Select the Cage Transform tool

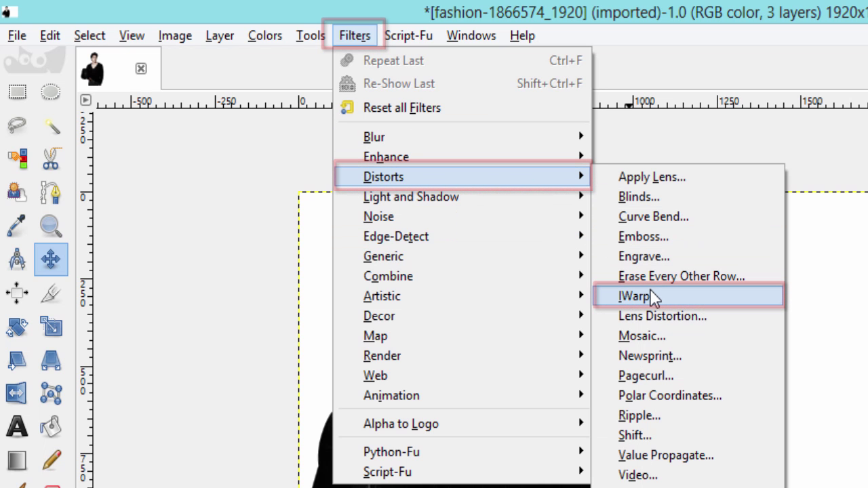point(51,393)
